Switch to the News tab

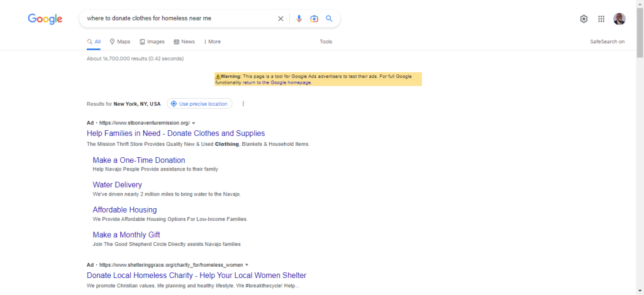184,42
